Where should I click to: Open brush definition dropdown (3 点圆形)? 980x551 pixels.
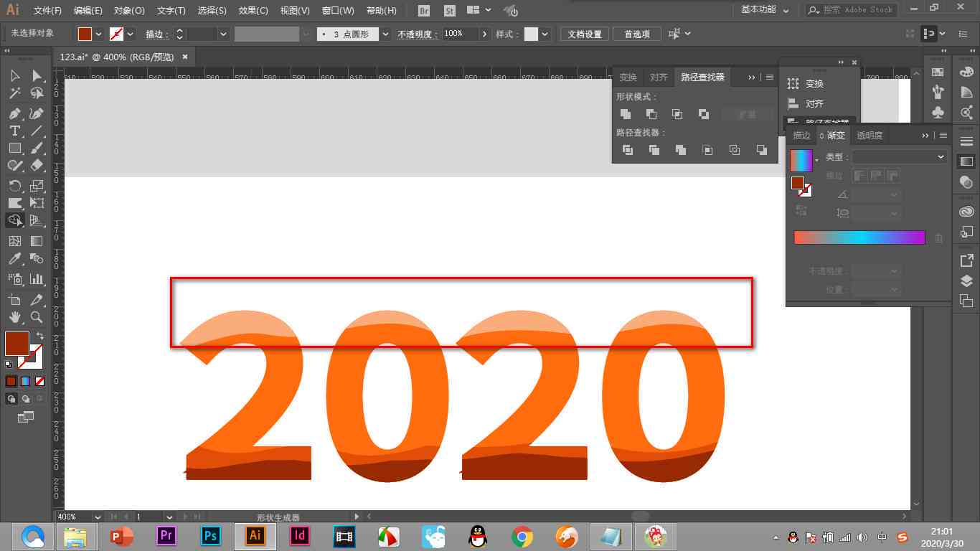386,34
